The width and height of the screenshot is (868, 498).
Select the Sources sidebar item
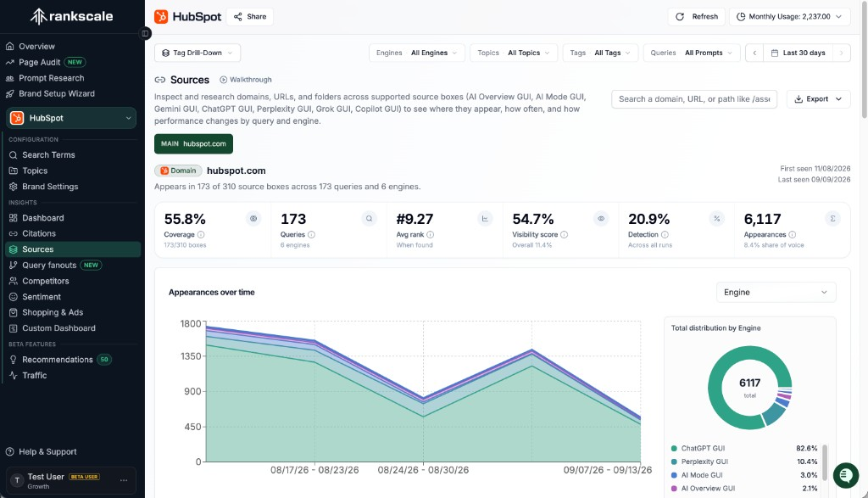pyautogui.click(x=73, y=249)
